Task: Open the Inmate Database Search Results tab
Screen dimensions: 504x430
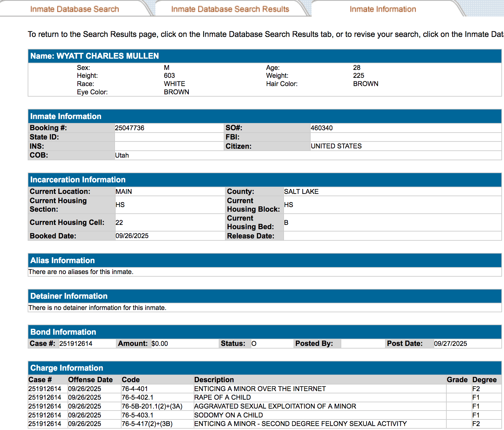Action: pos(230,9)
